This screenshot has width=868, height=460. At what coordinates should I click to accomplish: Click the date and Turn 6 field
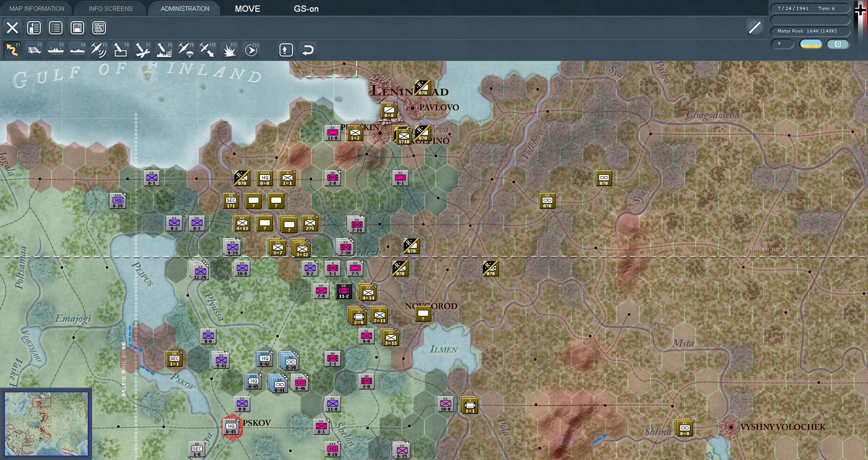[810, 9]
